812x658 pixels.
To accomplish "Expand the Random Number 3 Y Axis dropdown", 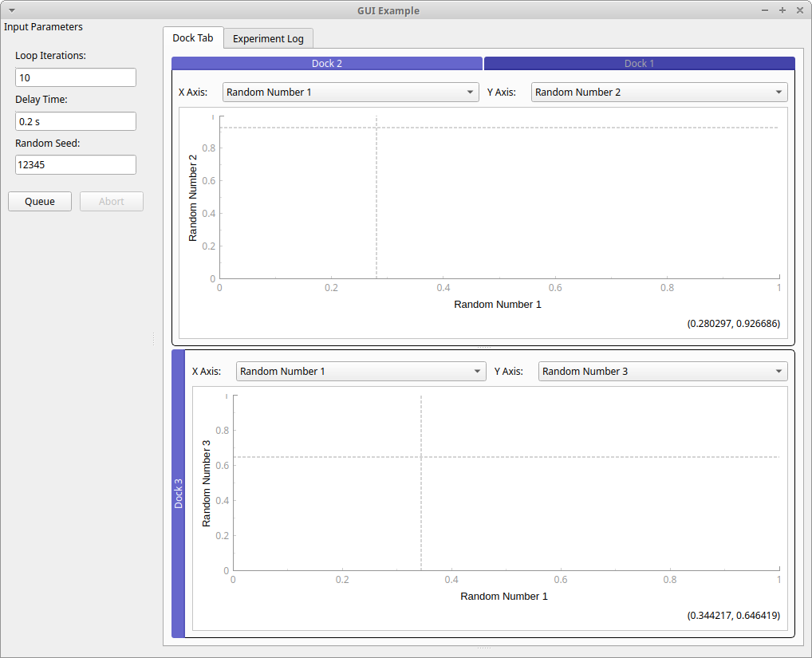I will coord(662,372).
